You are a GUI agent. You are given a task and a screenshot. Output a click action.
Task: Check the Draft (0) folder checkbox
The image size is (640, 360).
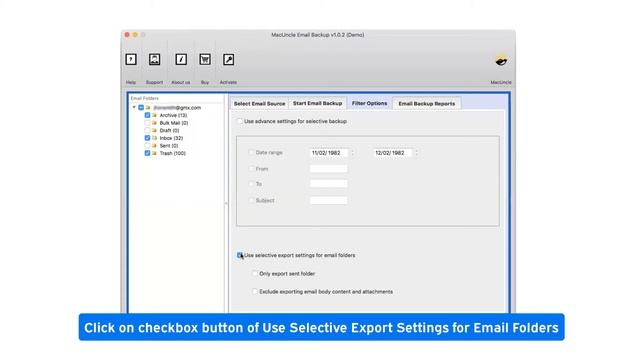point(147,131)
